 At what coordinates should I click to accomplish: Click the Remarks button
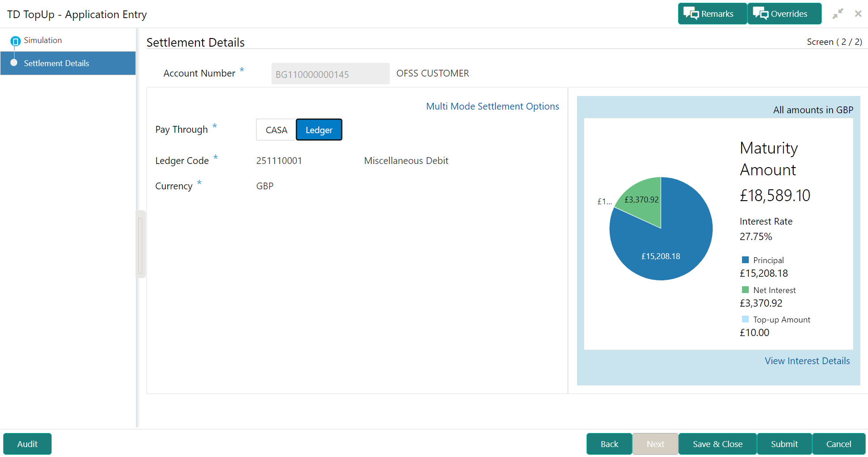713,14
